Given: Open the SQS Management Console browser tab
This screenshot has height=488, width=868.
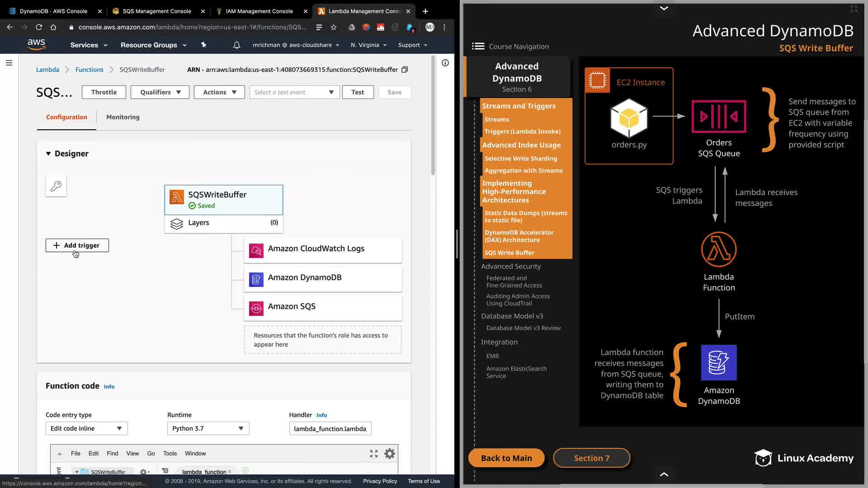Looking at the screenshot, I should click(x=156, y=11).
